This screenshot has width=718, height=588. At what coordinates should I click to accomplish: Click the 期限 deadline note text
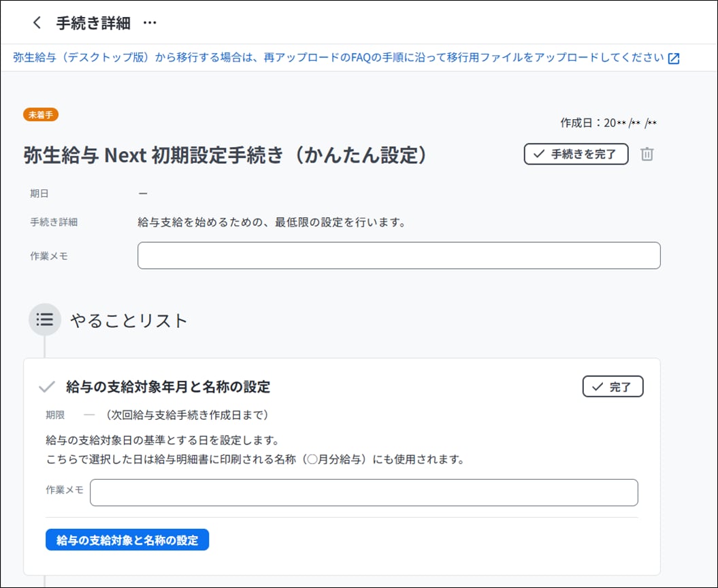177,414
